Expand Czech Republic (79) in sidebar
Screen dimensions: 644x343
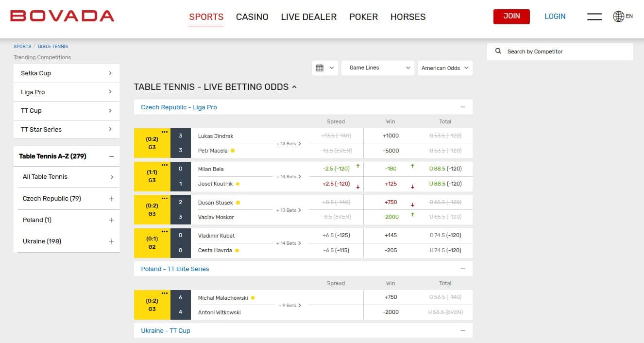(x=111, y=199)
